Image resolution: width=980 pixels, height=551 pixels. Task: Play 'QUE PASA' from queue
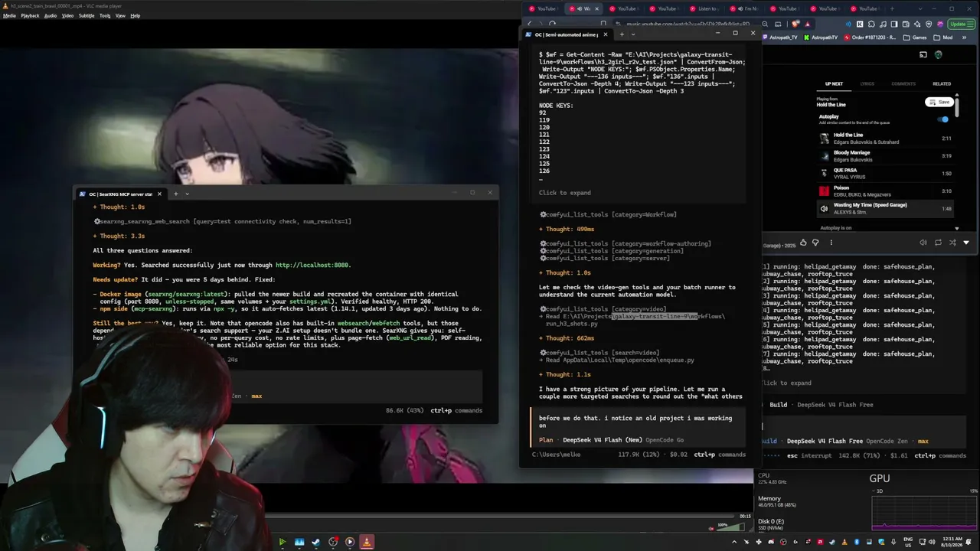[x=884, y=174]
